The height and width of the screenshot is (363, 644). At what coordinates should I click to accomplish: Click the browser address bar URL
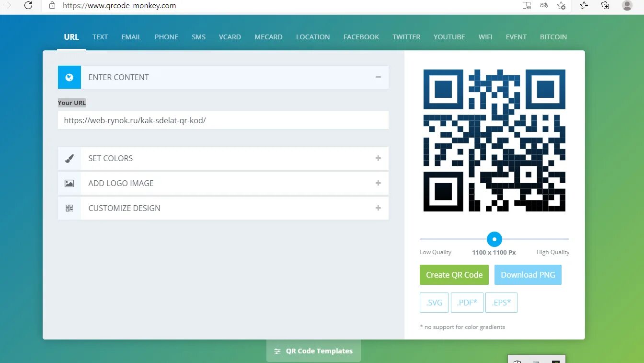(119, 6)
